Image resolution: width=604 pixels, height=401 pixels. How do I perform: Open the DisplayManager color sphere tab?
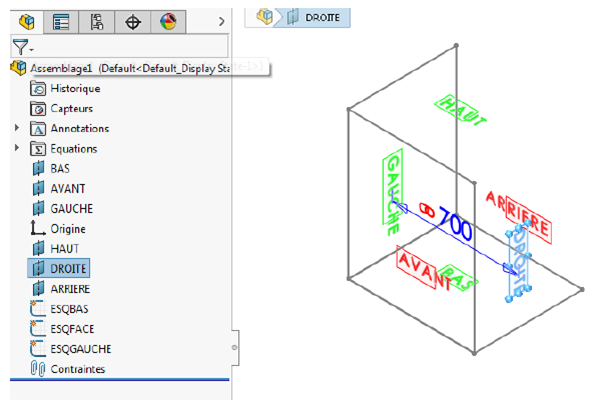(x=168, y=20)
